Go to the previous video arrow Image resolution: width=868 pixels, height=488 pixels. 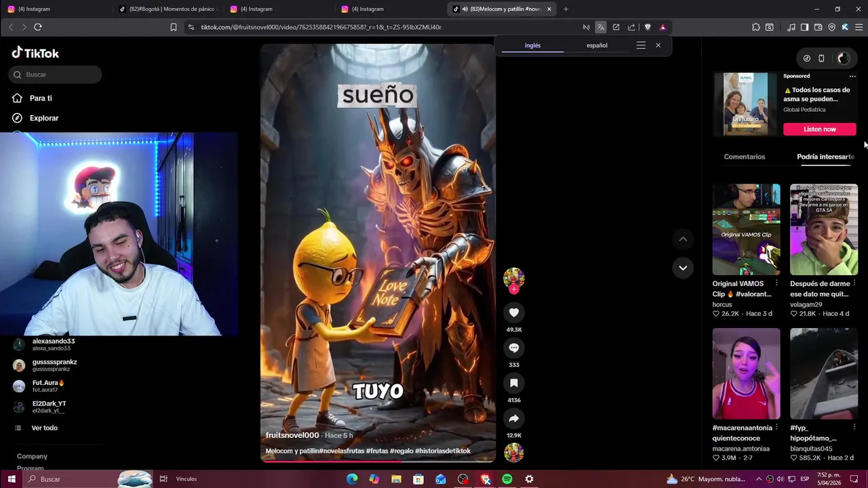tap(683, 239)
